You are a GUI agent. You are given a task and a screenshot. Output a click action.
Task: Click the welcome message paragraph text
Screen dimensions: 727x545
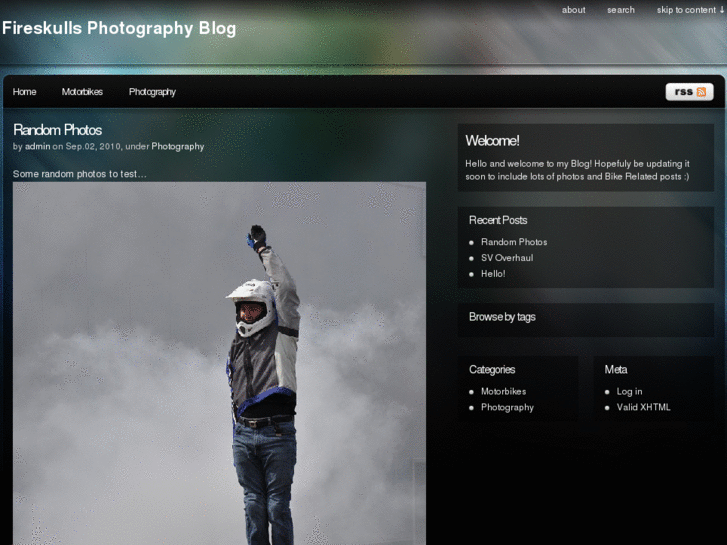577,170
